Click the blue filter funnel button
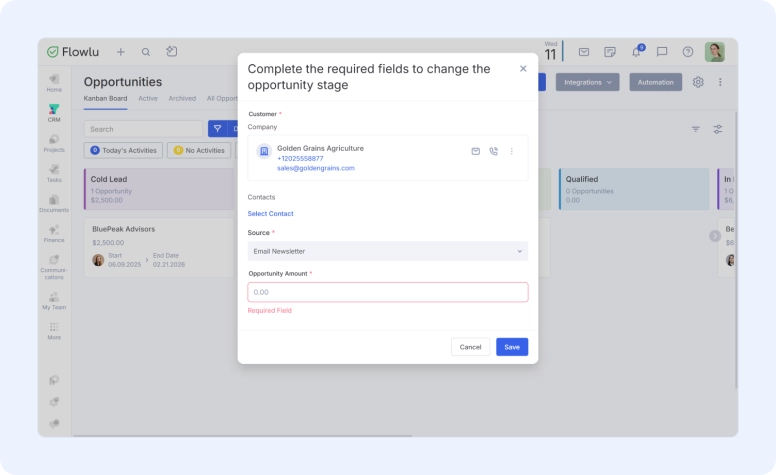Viewport: 776px width, 475px height. (x=217, y=129)
